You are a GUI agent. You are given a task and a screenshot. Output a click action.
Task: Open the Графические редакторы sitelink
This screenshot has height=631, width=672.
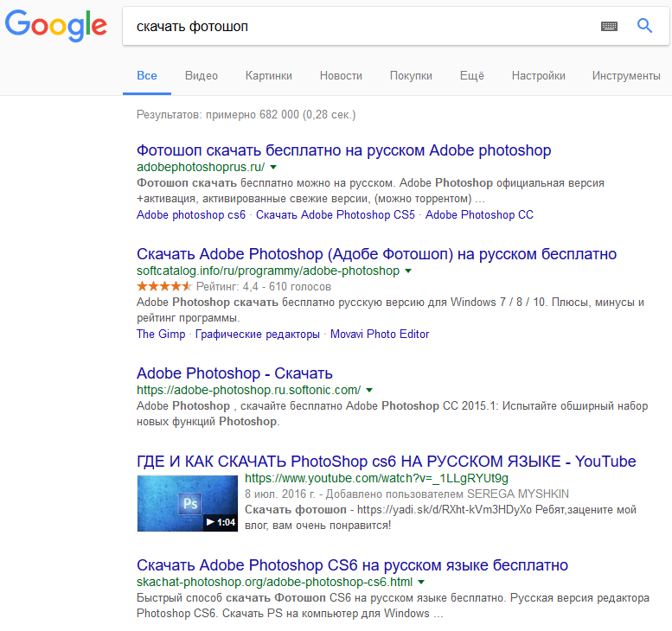[x=257, y=335]
